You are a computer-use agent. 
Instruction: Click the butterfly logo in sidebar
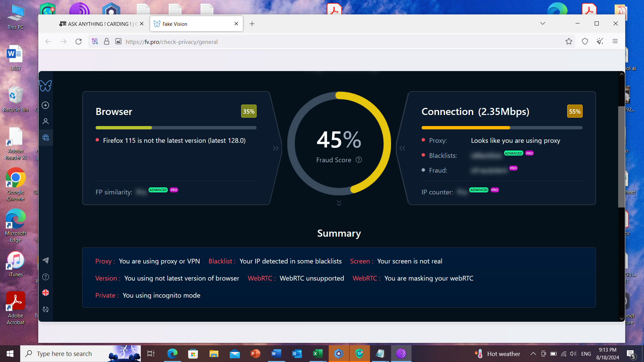point(45,86)
